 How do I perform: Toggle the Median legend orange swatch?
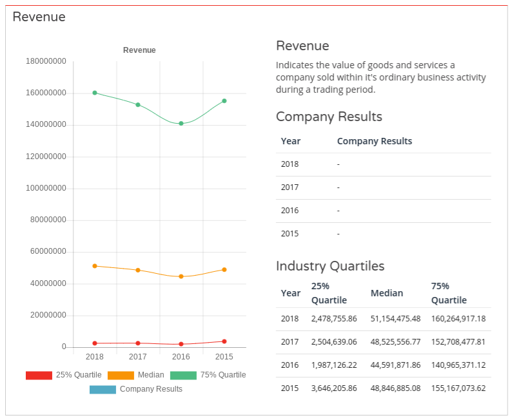click(121, 375)
